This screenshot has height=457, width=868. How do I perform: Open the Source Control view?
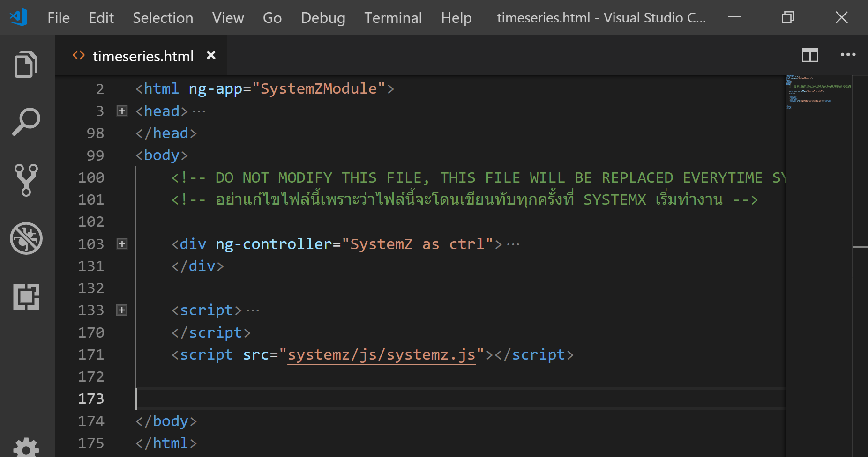[x=26, y=180]
